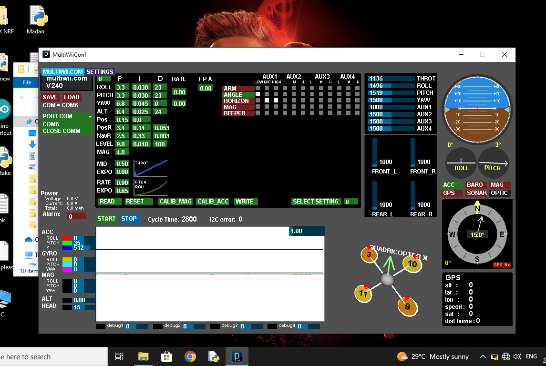
Task: Click the AUX1 channel bar
Action: tap(391, 107)
